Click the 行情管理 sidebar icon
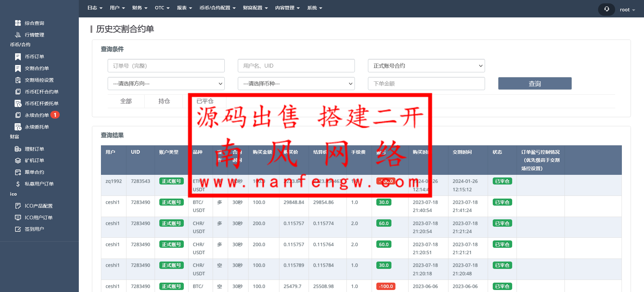 (18, 35)
